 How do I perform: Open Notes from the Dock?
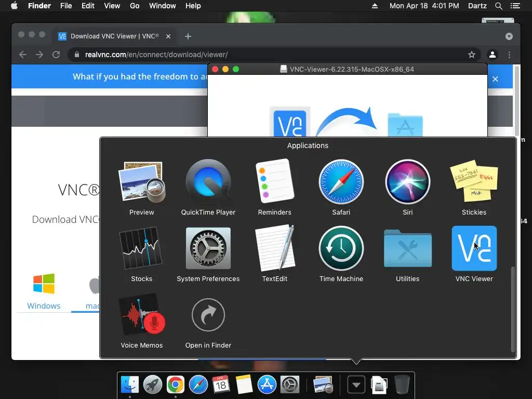coord(244,384)
